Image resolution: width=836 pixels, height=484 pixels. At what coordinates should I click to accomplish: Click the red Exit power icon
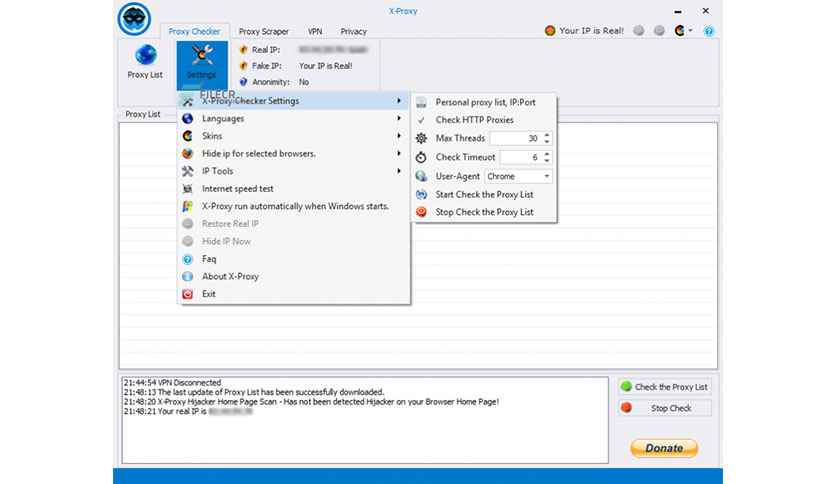point(188,294)
